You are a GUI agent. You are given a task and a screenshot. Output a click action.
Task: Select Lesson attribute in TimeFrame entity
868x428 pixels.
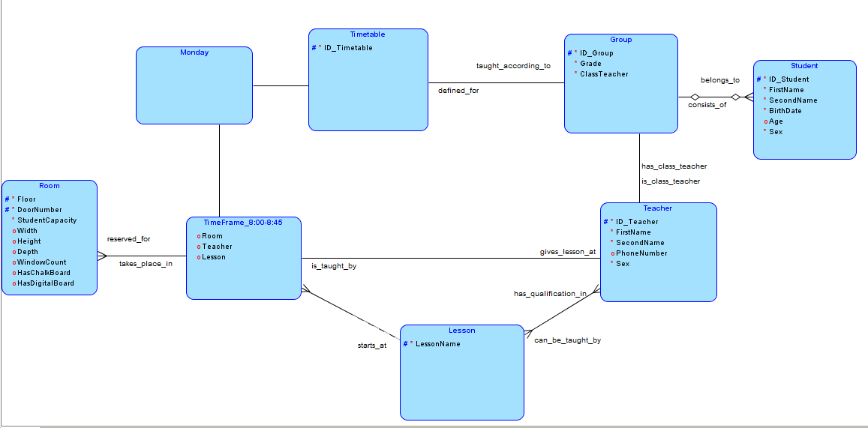(214, 256)
